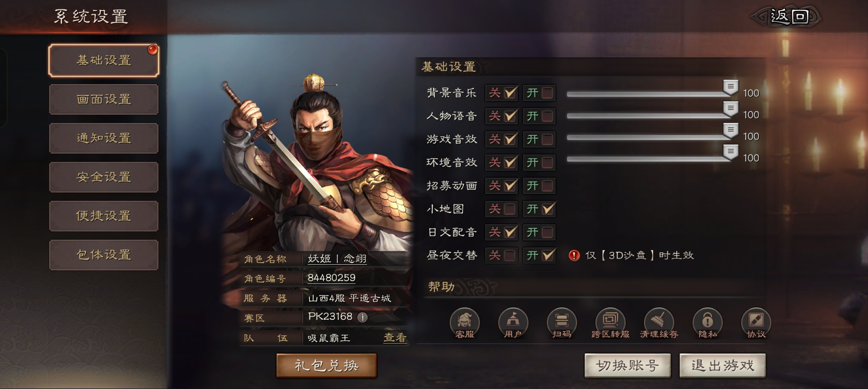Open the 协议 agreement icon

click(756, 323)
